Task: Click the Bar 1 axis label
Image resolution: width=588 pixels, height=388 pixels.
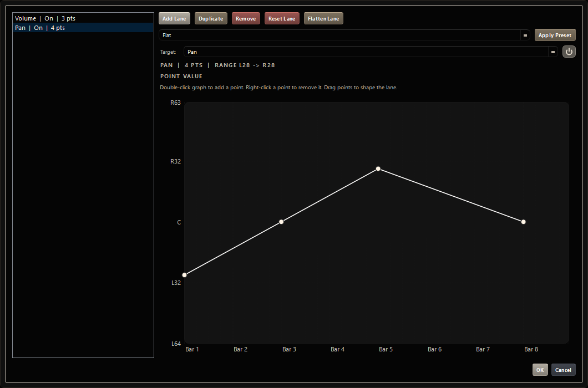Action: click(x=192, y=349)
